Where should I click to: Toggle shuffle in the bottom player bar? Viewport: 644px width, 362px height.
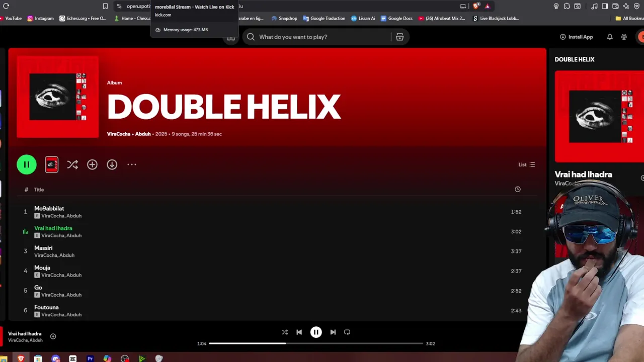tap(285, 332)
